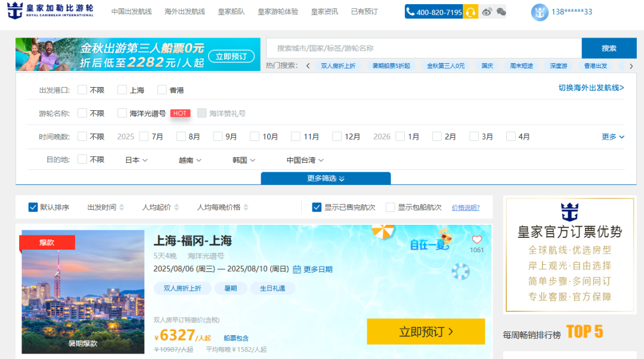
Task: Open the 上海-福冈-上海 route title
Action: [x=193, y=241]
